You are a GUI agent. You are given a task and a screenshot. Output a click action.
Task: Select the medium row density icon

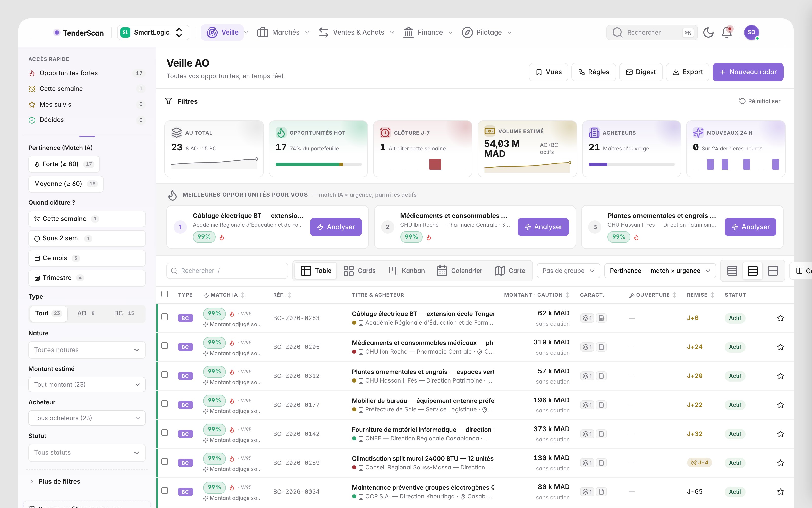(x=752, y=271)
